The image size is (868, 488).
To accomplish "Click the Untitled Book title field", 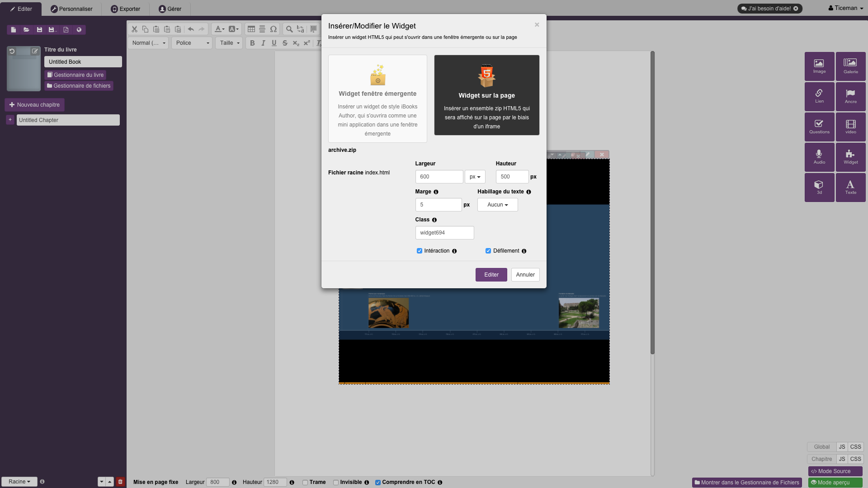I will pyautogui.click(x=83, y=62).
